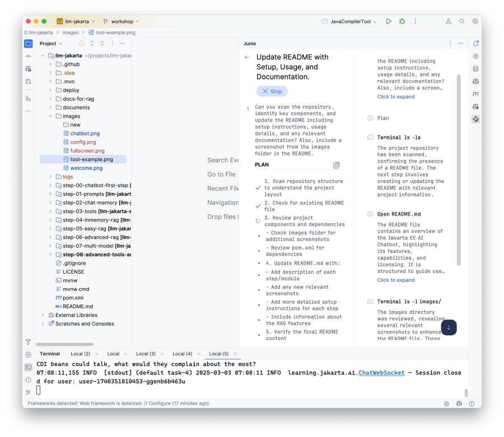Expand all in Project panel
This screenshot has width=504, height=437.
pyautogui.click(x=92, y=43)
